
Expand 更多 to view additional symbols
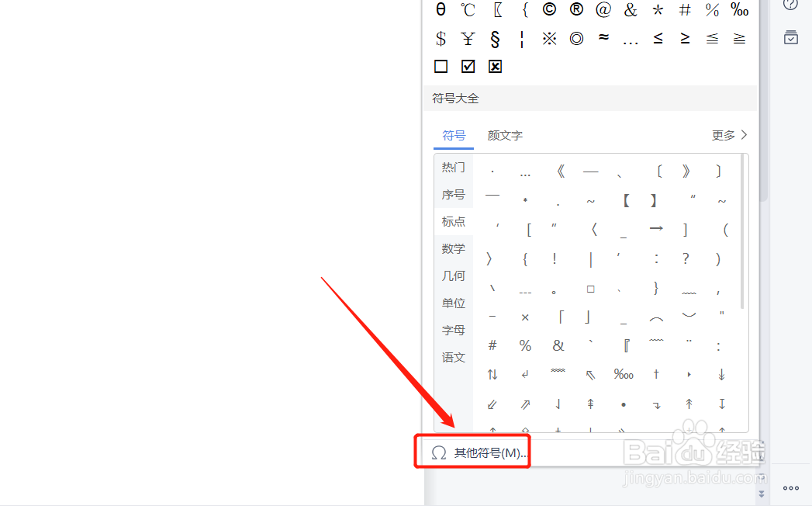point(724,134)
